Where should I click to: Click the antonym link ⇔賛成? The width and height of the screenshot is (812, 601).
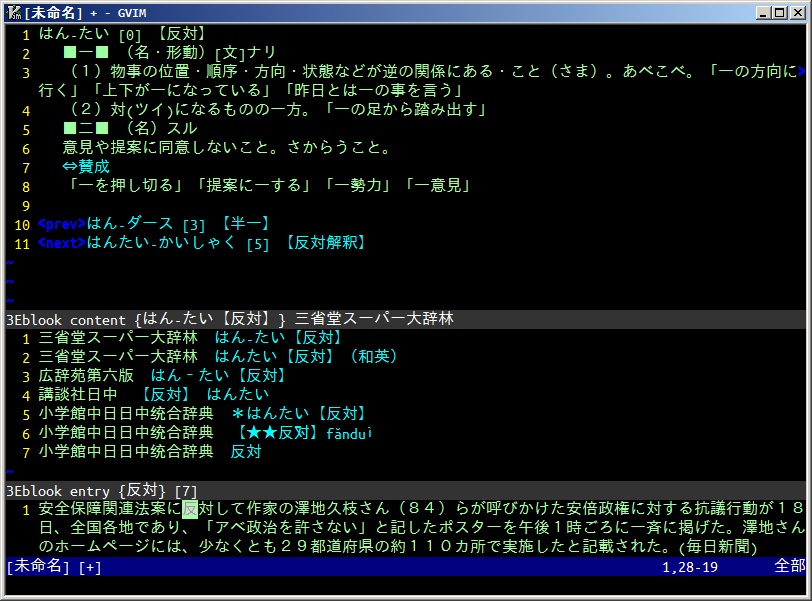click(x=86, y=167)
